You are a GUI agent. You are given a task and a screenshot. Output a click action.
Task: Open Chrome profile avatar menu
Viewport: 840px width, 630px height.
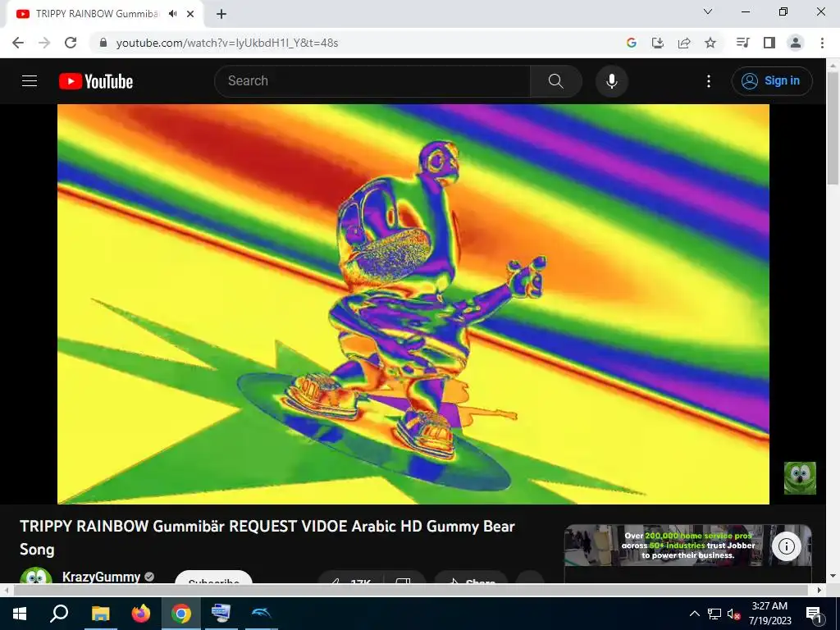click(796, 43)
